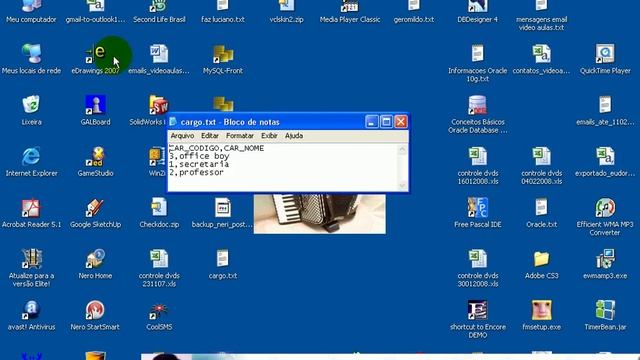
Task: Minimize the cargo.txt Notepad window
Action: 371,122
